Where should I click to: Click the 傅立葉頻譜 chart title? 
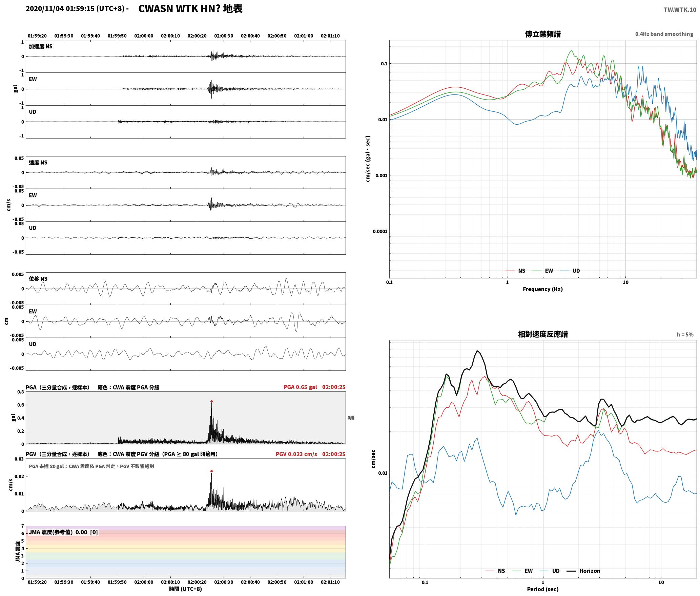542,34
